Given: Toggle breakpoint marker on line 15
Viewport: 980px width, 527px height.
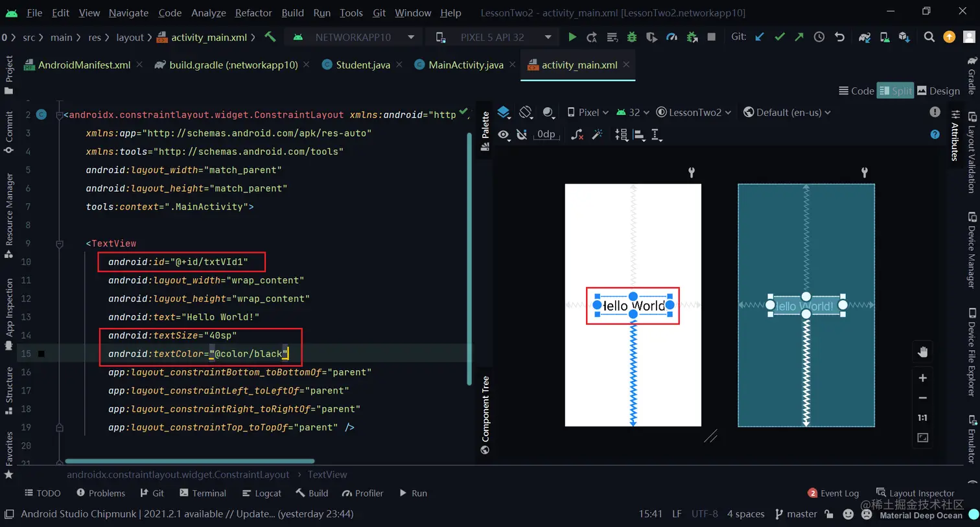Looking at the screenshot, I should 41,354.
